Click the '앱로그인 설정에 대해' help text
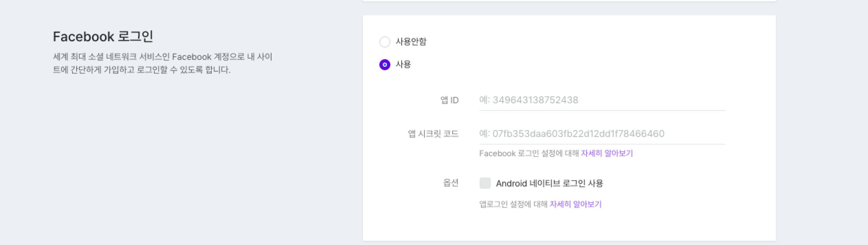Screen dimensions: 868x245 coord(513,204)
